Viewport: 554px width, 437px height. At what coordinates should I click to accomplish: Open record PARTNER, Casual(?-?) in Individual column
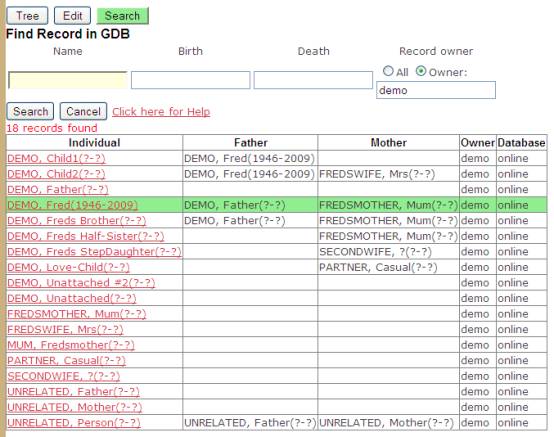coord(66,360)
